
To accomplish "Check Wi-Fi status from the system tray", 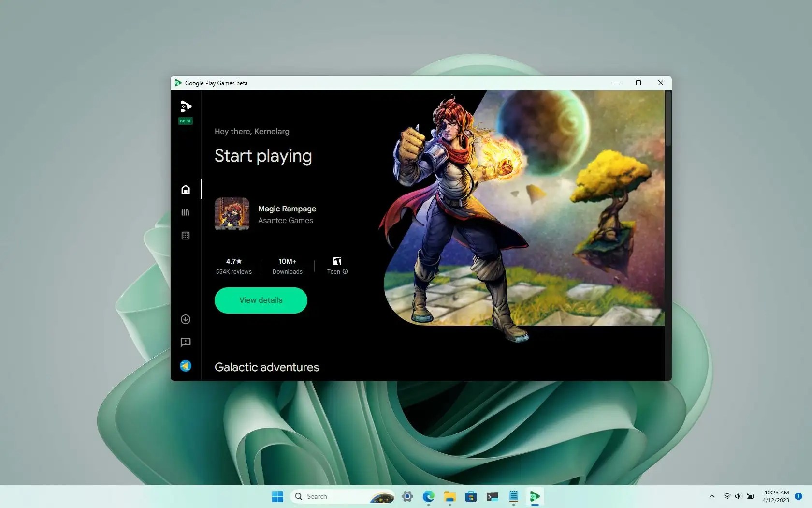I will coord(727,496).
